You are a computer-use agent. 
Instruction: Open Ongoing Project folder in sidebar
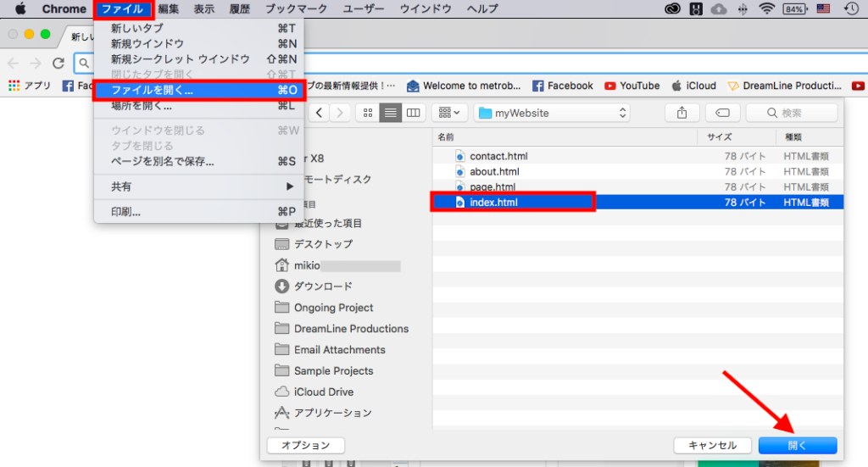point(324,308)
